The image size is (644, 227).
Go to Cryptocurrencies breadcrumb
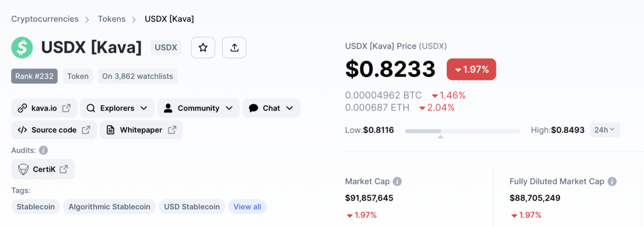coord(45,19)
